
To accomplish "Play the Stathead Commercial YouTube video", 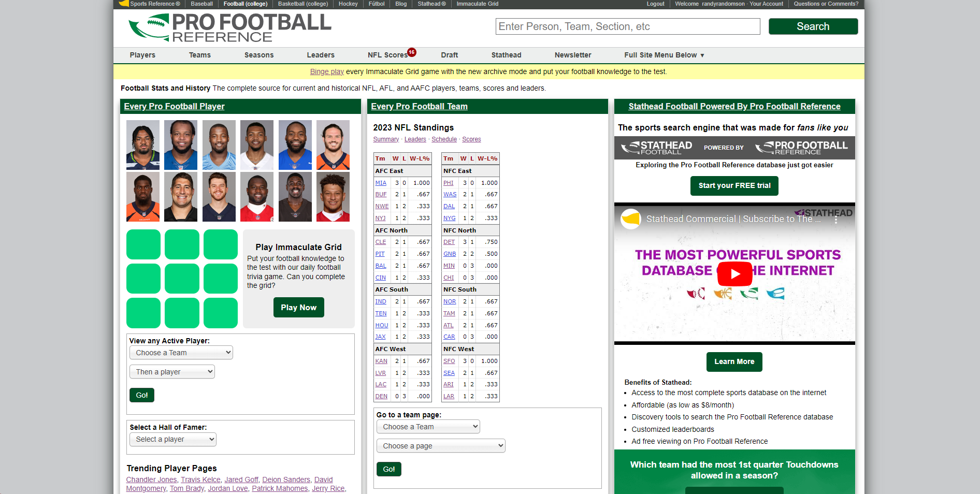I will tap(734, 274).
